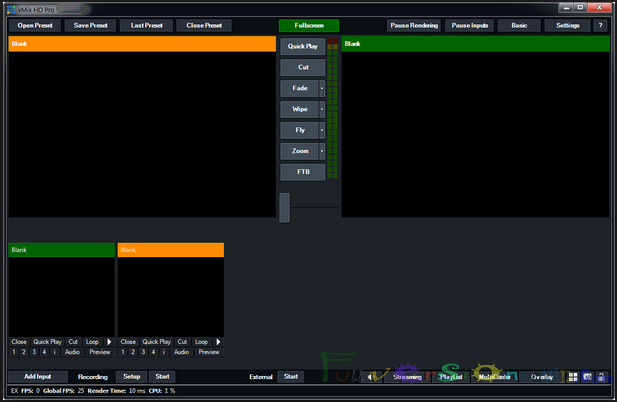Viewport: 617px width, 402px height.
Task: Click the play arrow on second Blank input
Action: click(218, 342)
